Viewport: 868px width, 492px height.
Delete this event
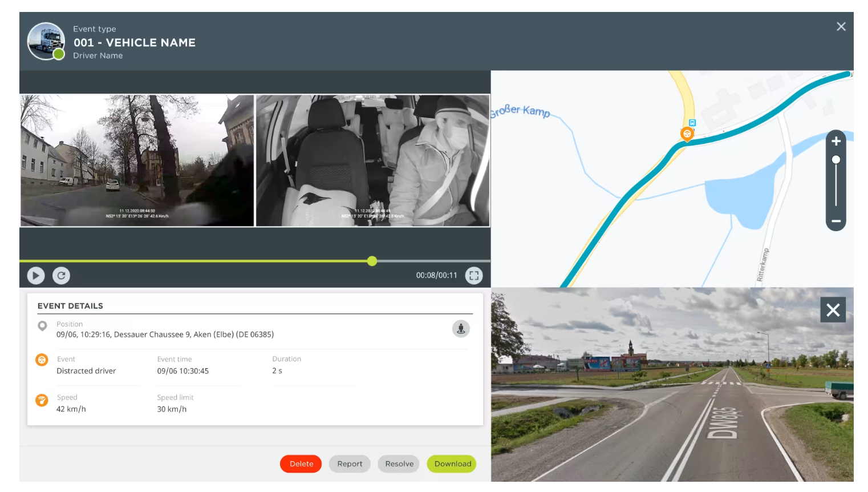[x=301, y=464]
